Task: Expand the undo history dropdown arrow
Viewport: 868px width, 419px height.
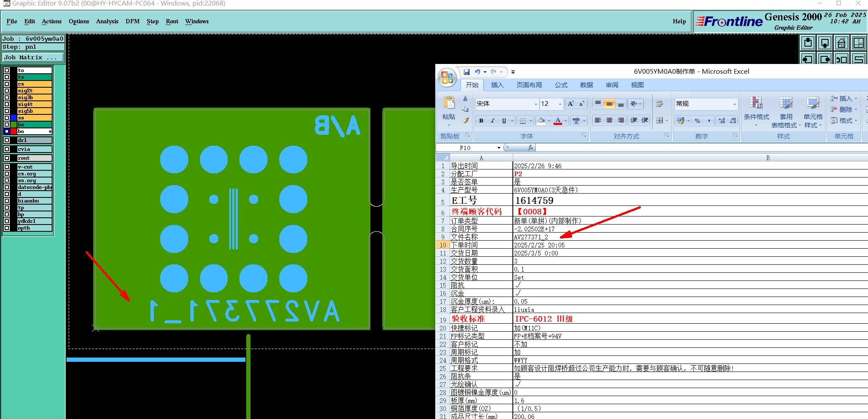Action: tap(485, 72)
